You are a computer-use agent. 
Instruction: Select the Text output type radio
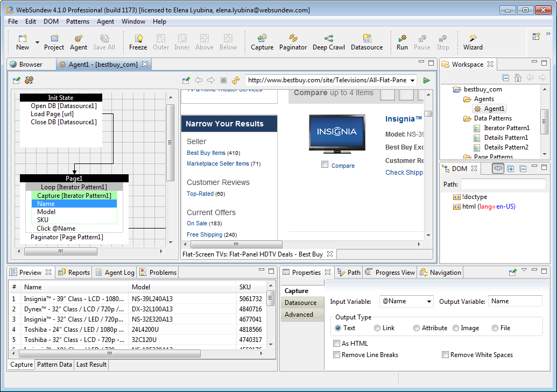click(x=338, y=328)
